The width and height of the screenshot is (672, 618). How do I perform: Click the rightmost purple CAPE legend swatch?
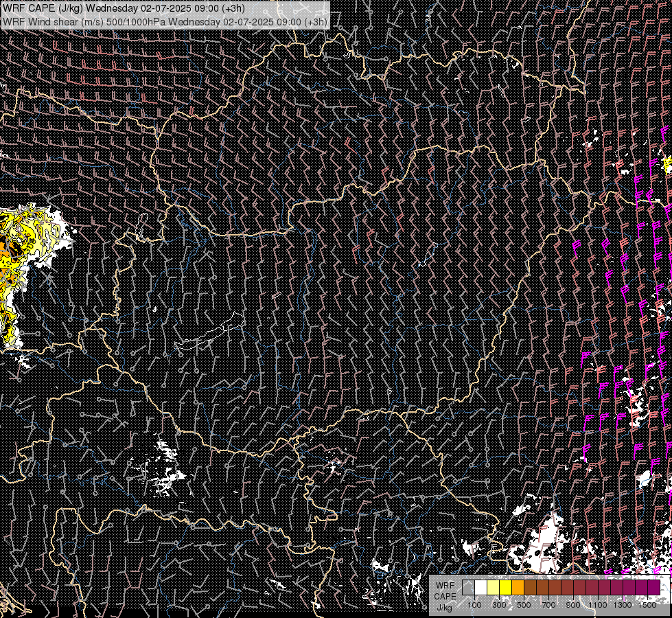pos(653,588)
